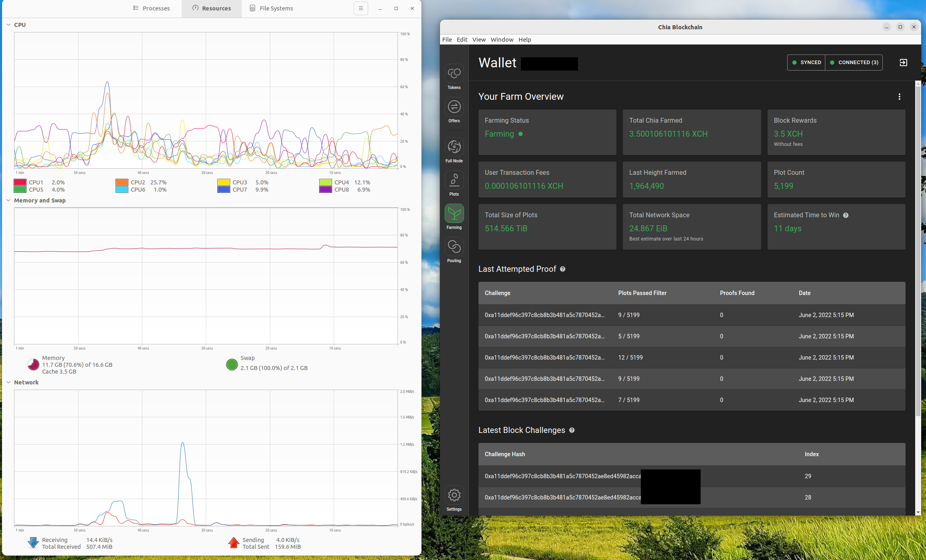926x560 pixels.
Task: Open the Edit menu in Chia
Action: point(462,40)
